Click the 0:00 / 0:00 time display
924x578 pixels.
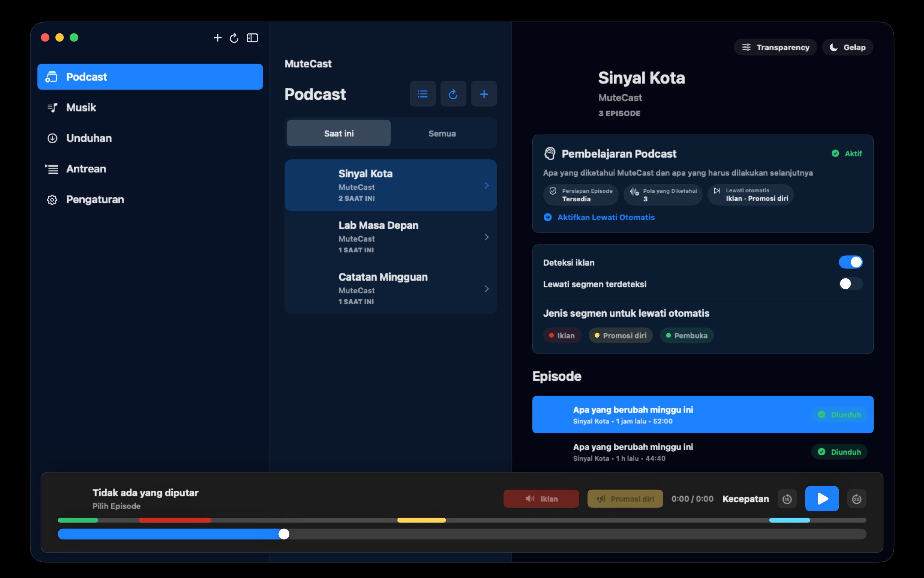[x=692, y=499]
